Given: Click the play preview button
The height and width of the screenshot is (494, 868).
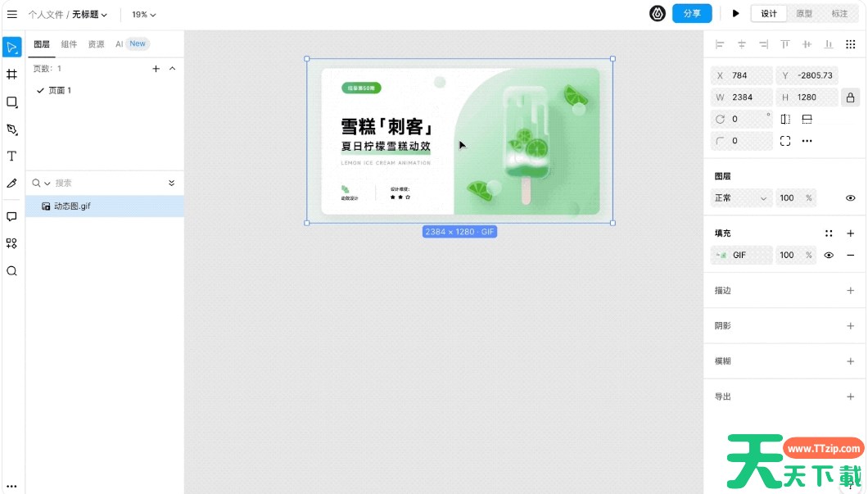Looking at the screenshot, I should click(735, 14).
